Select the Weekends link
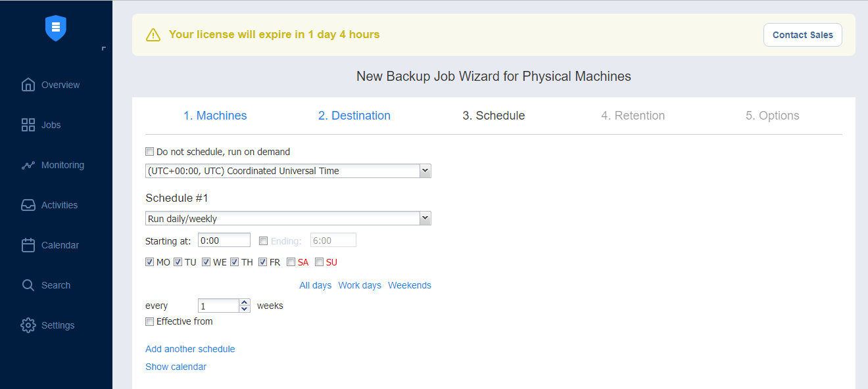The image size is (868, 389). (410, 285)
